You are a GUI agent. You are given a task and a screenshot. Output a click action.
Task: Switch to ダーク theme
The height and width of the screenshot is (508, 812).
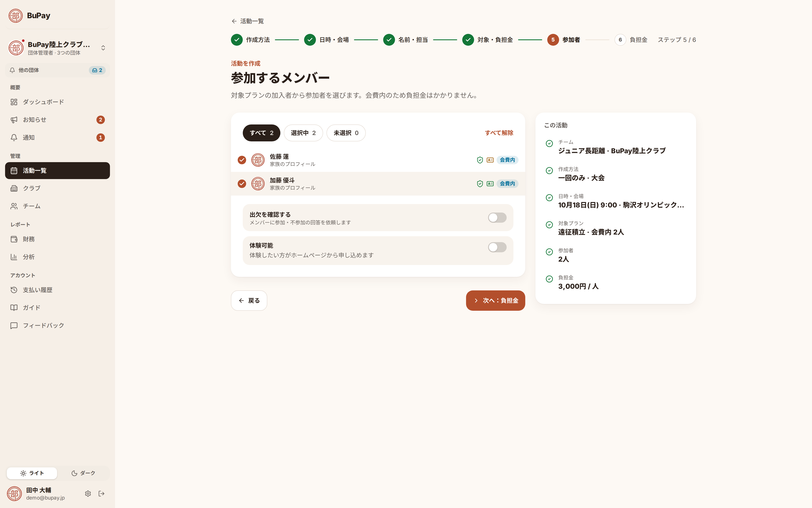click(83, 473)
